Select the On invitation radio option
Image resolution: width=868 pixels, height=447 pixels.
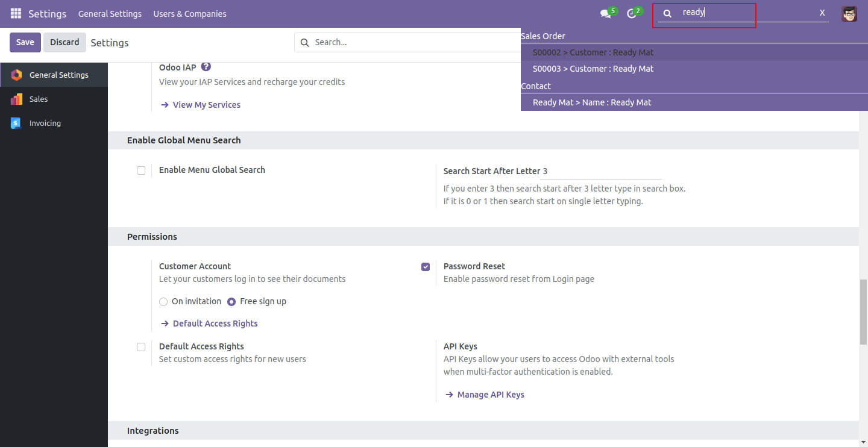click(163, 301)
